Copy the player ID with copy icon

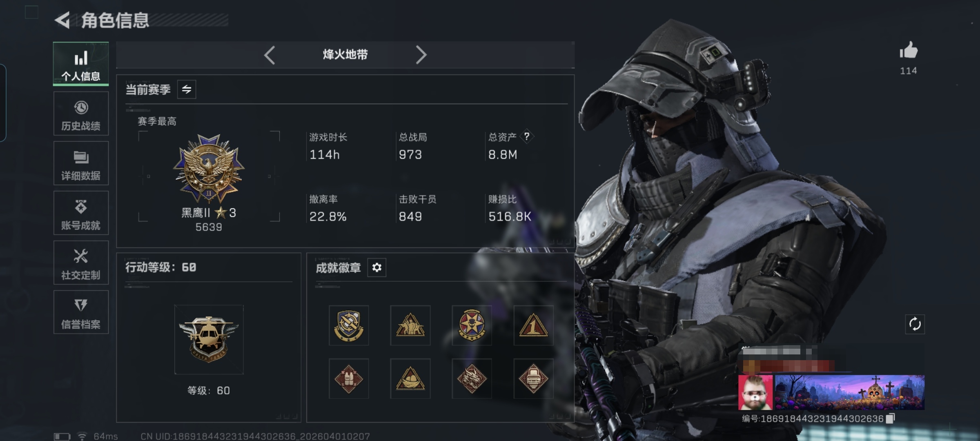tap(891, 419)
